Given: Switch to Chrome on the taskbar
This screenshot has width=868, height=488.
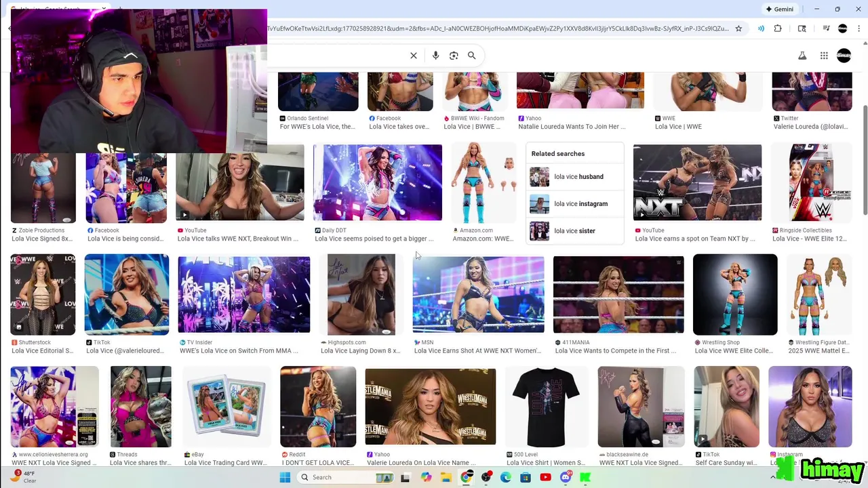Looking at the screenshot, I should pyautogui.click(x=466, y=477).
